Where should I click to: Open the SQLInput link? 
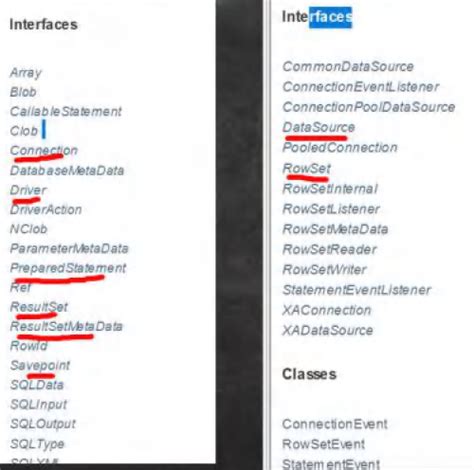click(x=38, y=404)
